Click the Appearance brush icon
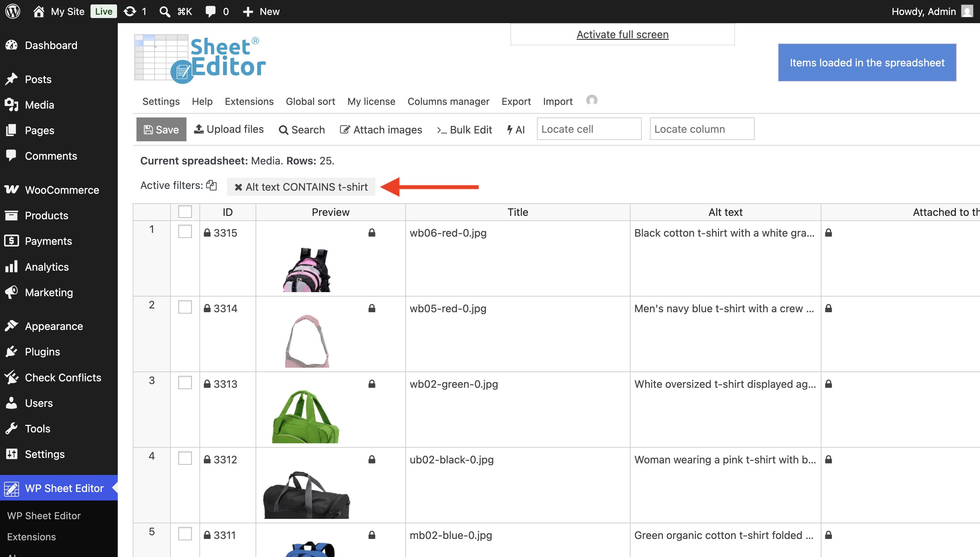Viewport: 980px width, 557px height. [12, 325]
